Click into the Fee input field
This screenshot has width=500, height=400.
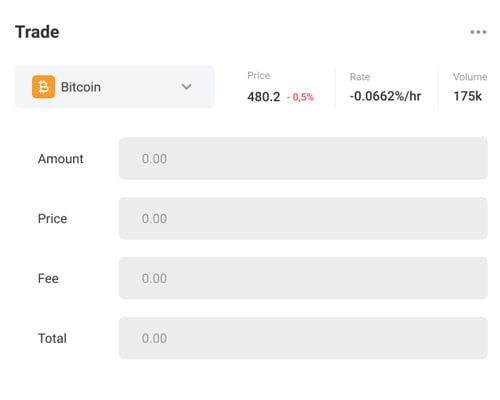(303, 278)
